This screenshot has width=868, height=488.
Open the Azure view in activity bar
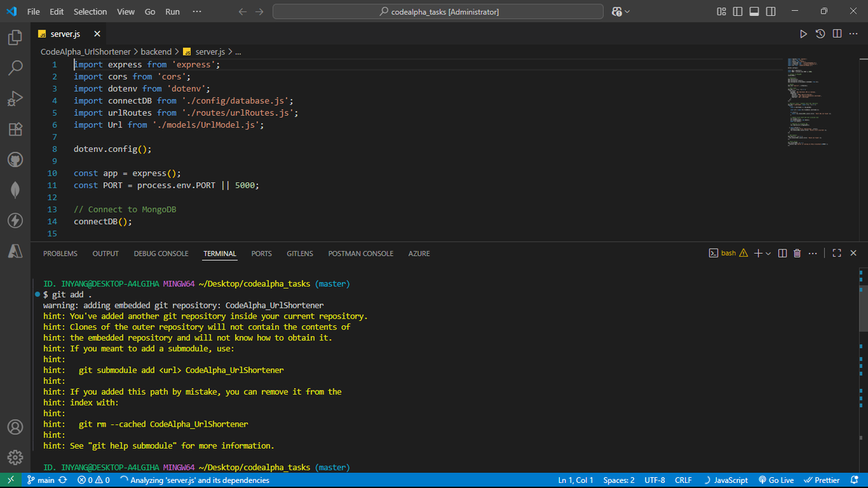(15, 251)
